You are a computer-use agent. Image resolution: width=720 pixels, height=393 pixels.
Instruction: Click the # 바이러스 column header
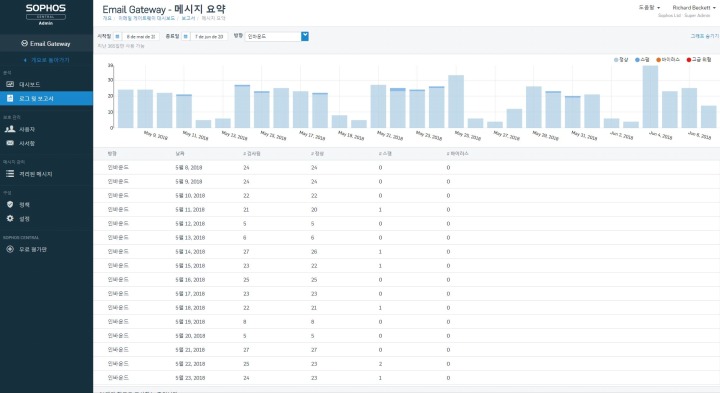pyautogui.click(x=457, y=154)
